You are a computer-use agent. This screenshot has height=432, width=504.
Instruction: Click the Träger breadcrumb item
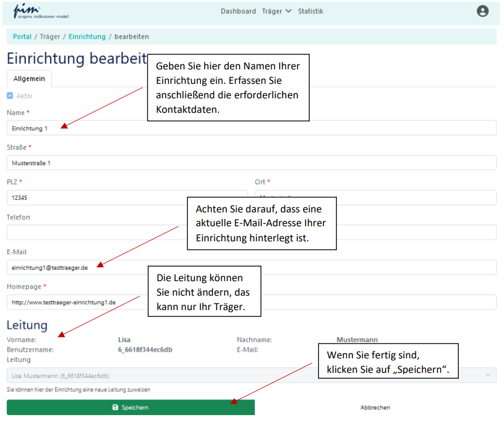[x=50, y=37]
